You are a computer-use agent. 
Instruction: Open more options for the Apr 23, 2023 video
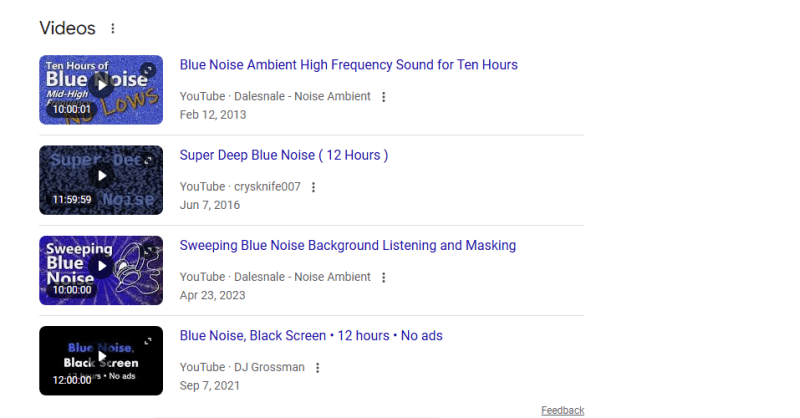point(383,277)
